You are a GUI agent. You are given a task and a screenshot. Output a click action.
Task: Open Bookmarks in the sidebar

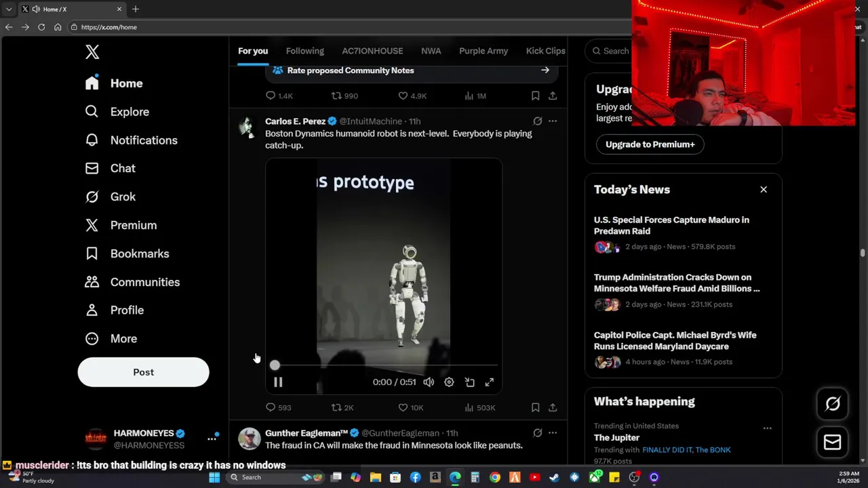pyautogui.click(x=127, y=253)
